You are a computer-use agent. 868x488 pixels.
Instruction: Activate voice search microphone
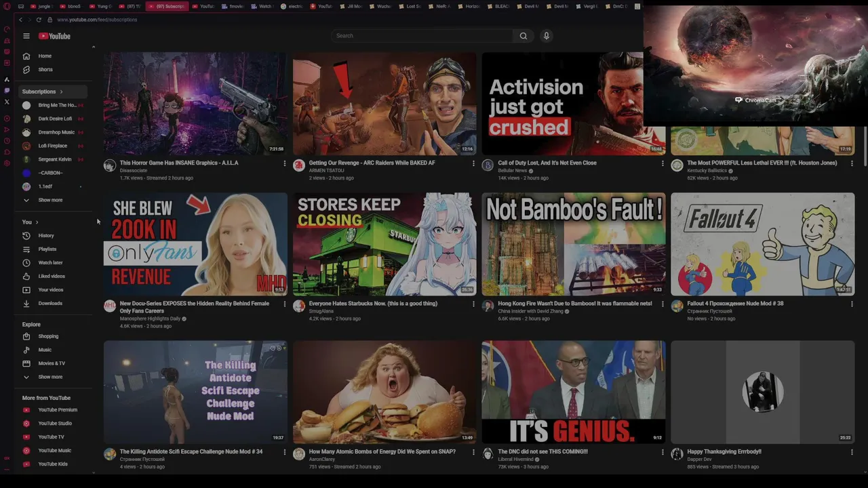(546, 36)
